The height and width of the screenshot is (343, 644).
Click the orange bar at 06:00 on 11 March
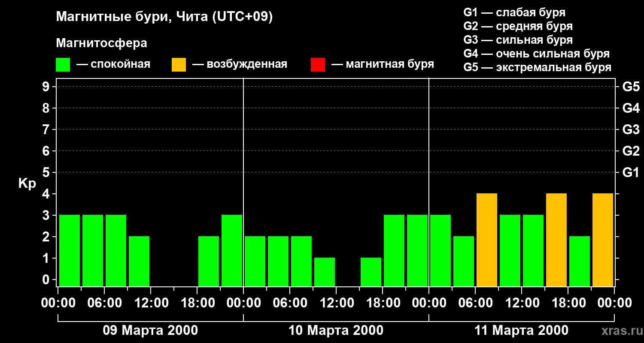coord(487,240)
